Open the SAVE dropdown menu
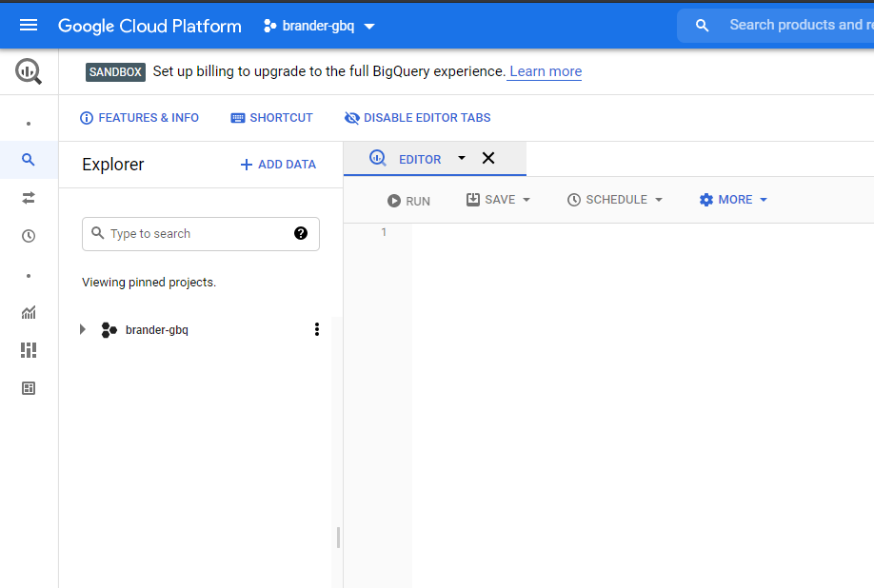The height and width of the screenshot is (588, 874). pos(498,200)
